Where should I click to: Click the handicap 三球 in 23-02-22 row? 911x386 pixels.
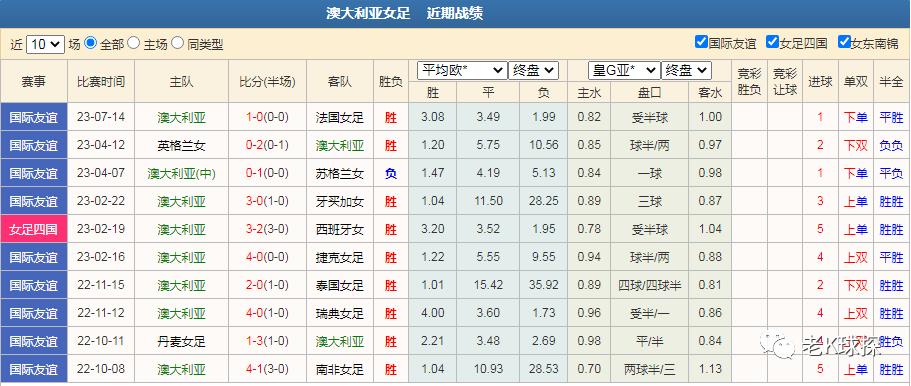650,201
